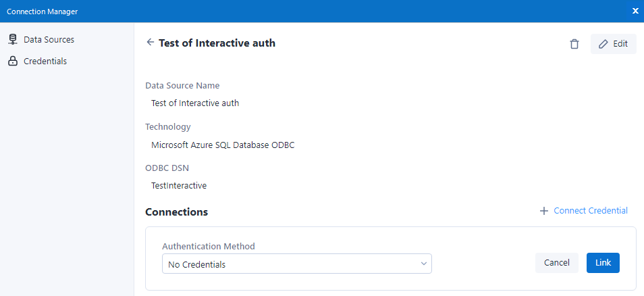
Task: Expand dropdown using the chevron arrow
Action: point(423,264)
